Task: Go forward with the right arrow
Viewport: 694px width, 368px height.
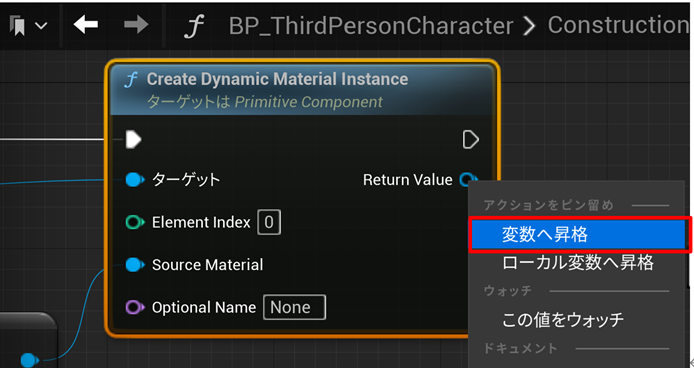Action: point(136,25)
